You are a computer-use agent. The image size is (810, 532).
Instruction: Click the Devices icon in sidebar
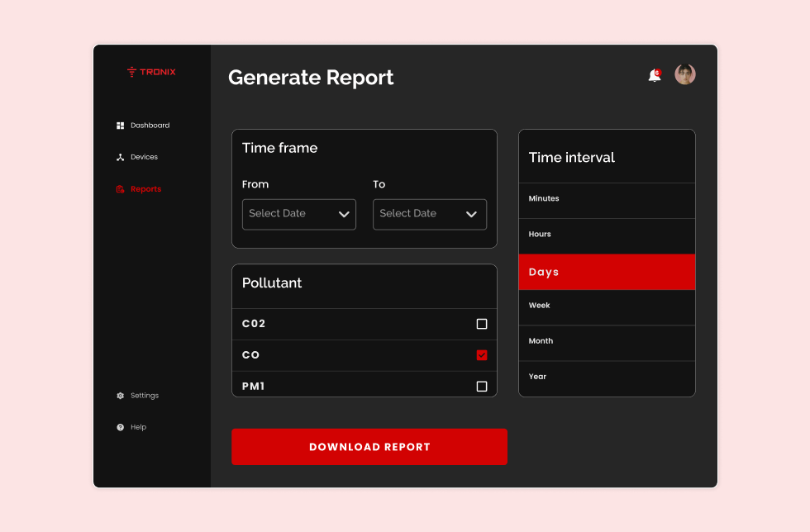point(120,157)
